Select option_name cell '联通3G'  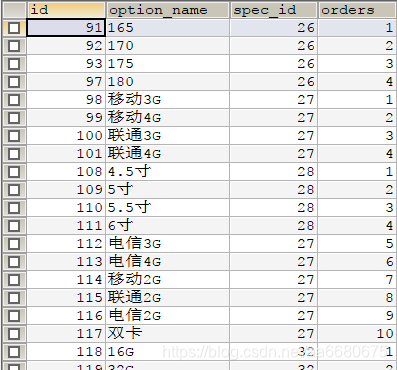coord(168,136)
